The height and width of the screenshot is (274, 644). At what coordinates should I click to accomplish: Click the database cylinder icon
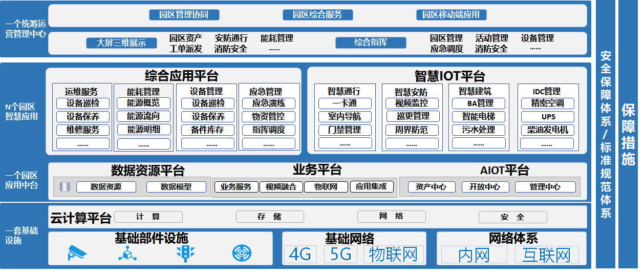(65, 187)
